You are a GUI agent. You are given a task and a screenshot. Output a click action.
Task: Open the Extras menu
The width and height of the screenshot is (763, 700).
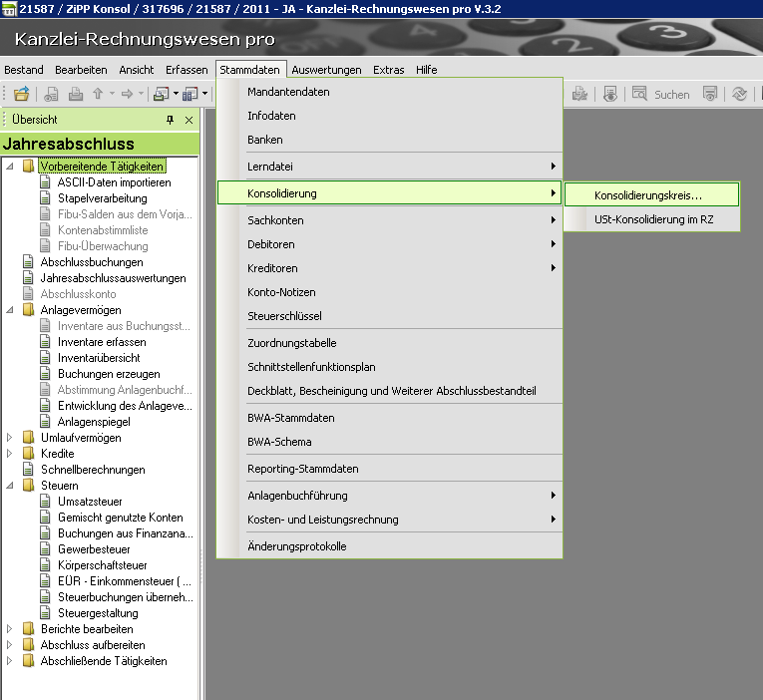click(388, 70)
